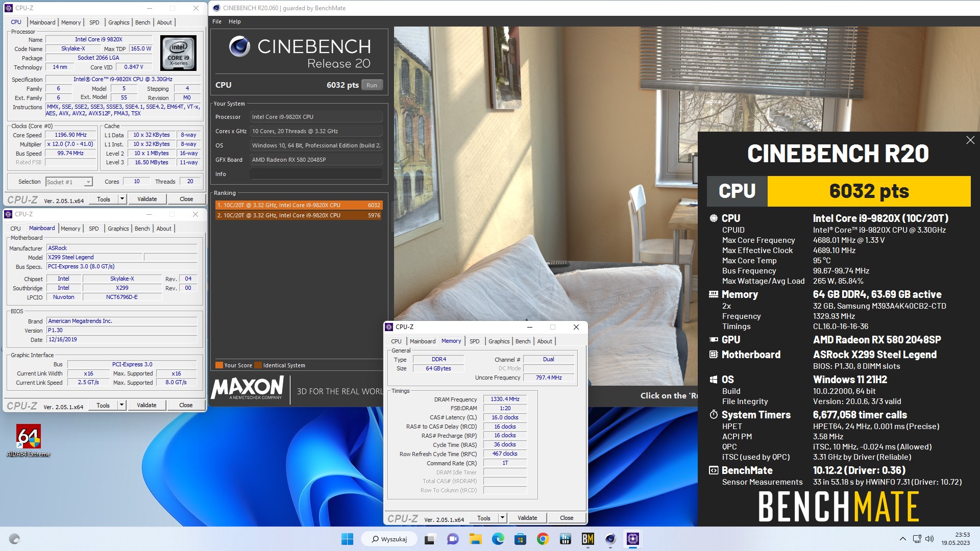Open About tab in CPU-Z Mainboard window

click(x=164, y=229)
